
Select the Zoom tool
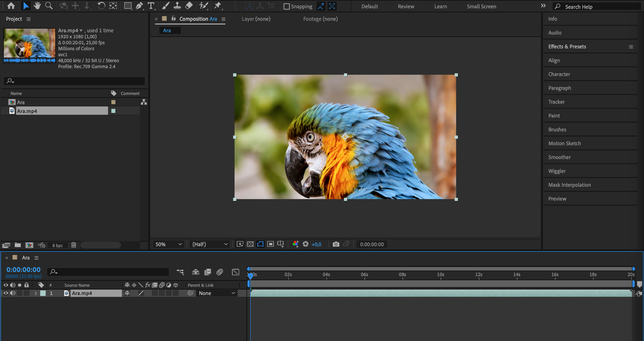click(49, 6)
